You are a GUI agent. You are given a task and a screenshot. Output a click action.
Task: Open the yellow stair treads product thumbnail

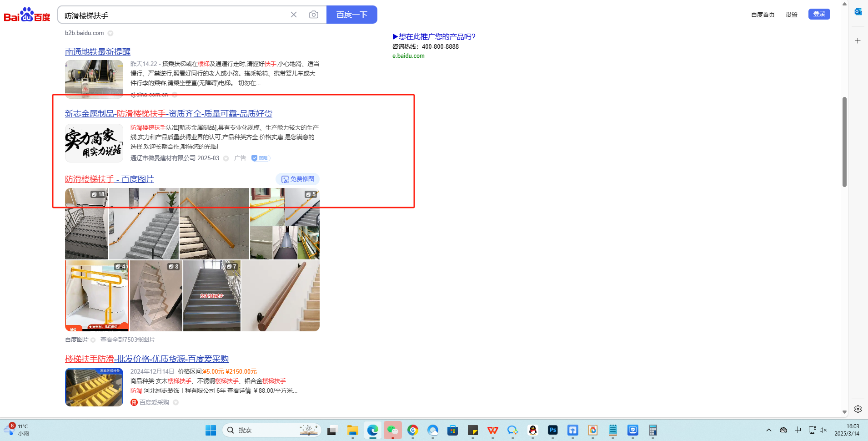pos(94,387)
